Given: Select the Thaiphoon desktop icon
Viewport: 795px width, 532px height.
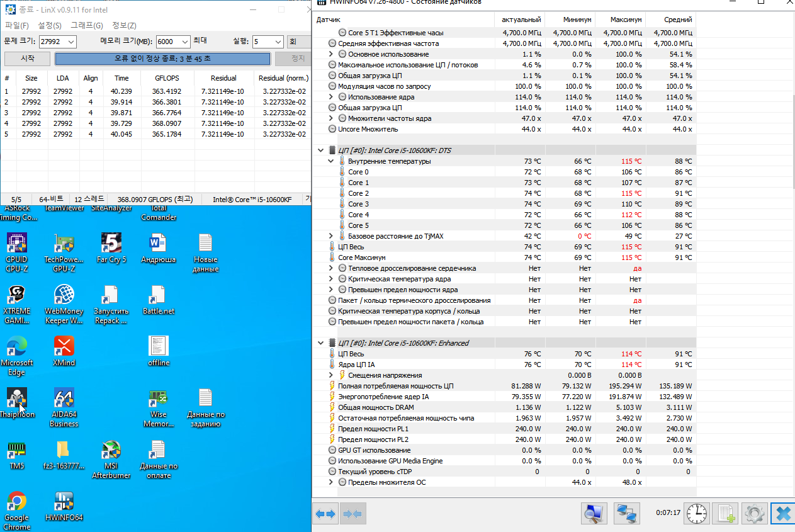Looking at the screenshot, I should (16, 403).
